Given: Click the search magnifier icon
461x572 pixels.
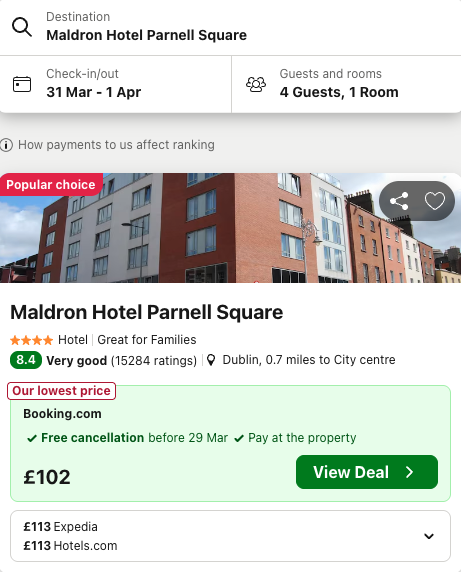Looking at the screenshot, I should coord(22,27).
